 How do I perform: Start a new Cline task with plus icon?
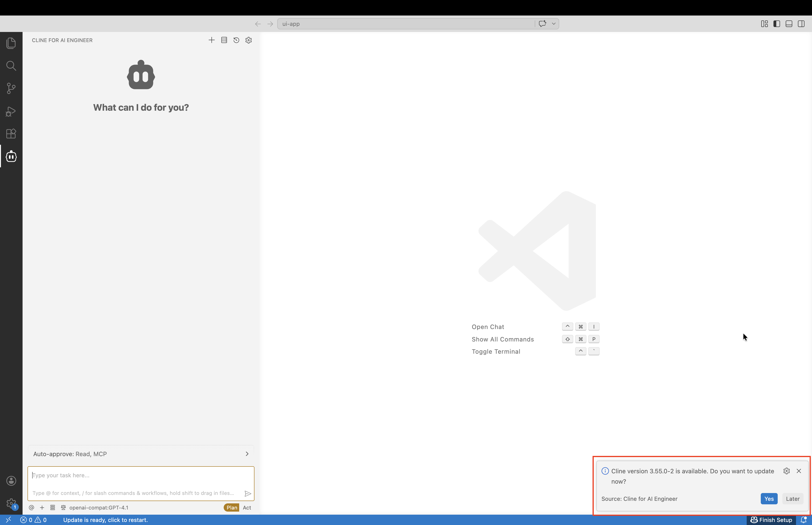point(211,40)
